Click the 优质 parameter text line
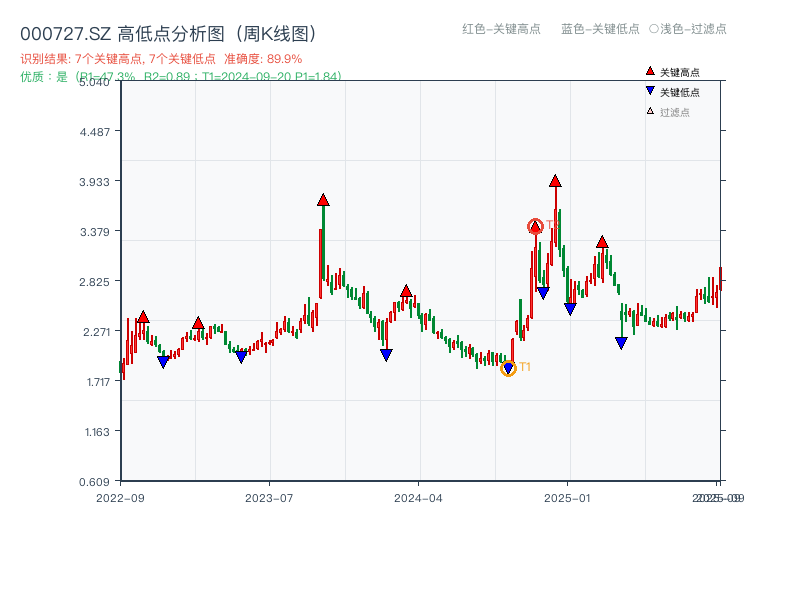800x600 pixels. click(175, 74)
